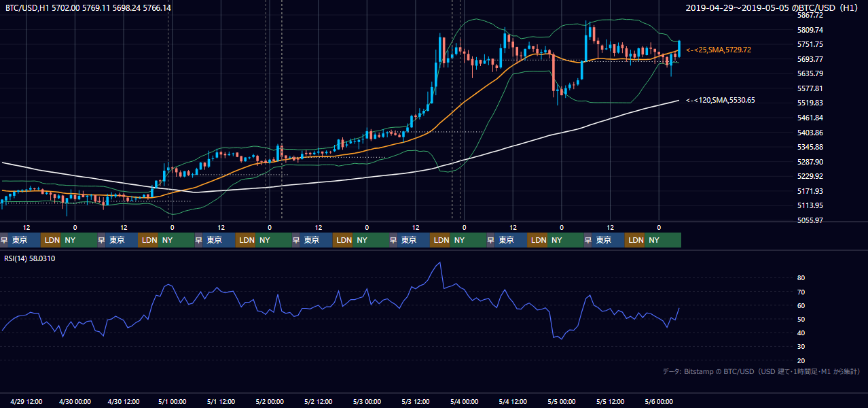Click the RSI axis value 70

pyautogui.click(x=801, y=292)
